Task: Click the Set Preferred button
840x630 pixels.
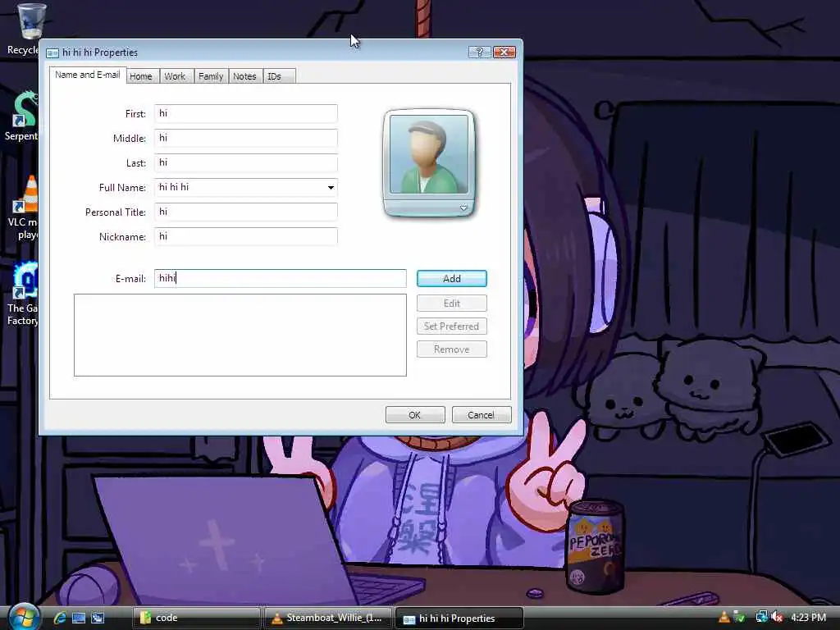Action: [452, 326]
